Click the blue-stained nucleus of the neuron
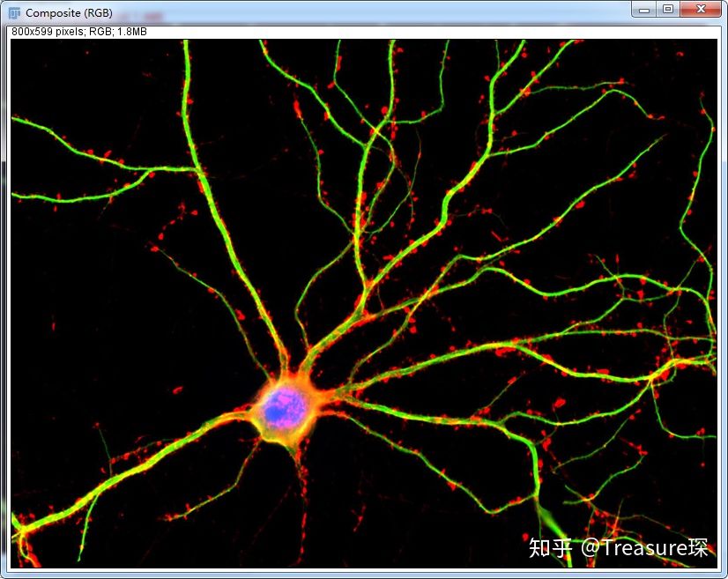Viewport: 728px width, 579px height. pos(284,408)
